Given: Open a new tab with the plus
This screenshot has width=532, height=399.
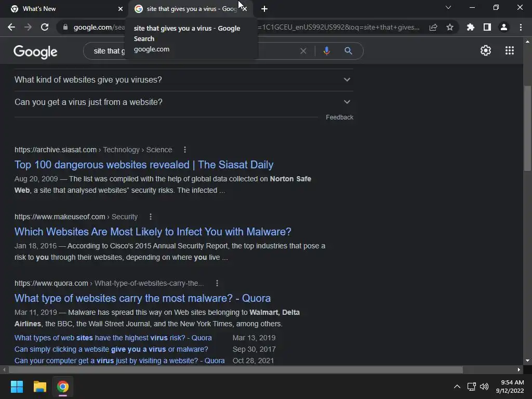Looking at the screenshot, I should (264, 9).
